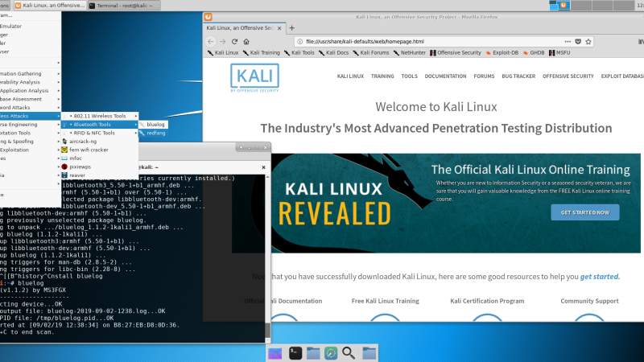Launch fern wifi cracker from menu

coord(88,150)
